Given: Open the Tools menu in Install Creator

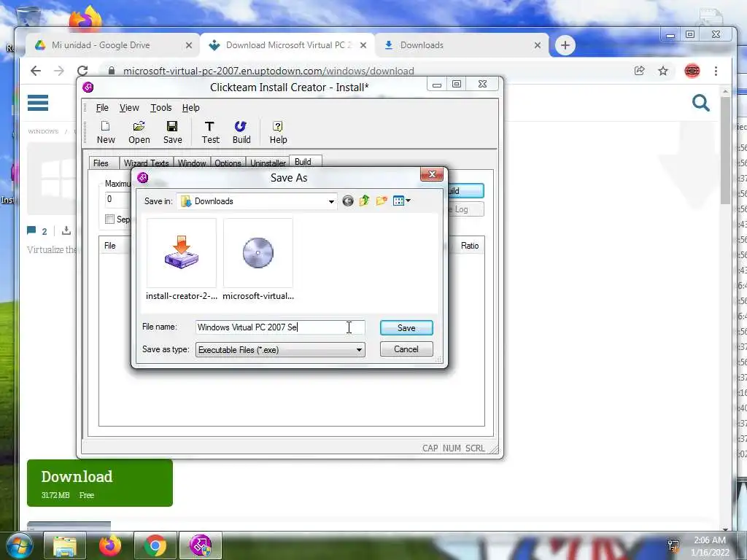Looking at the screenshot, I should (x=161, y=108).
